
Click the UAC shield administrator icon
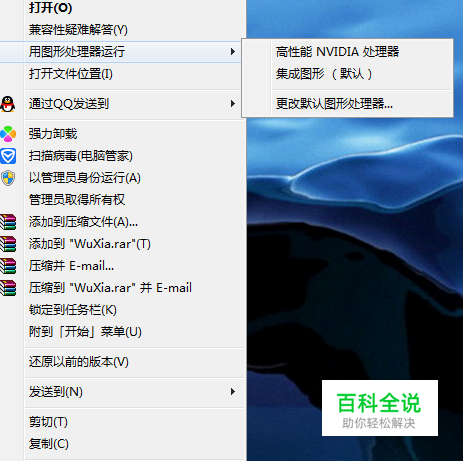8,178
